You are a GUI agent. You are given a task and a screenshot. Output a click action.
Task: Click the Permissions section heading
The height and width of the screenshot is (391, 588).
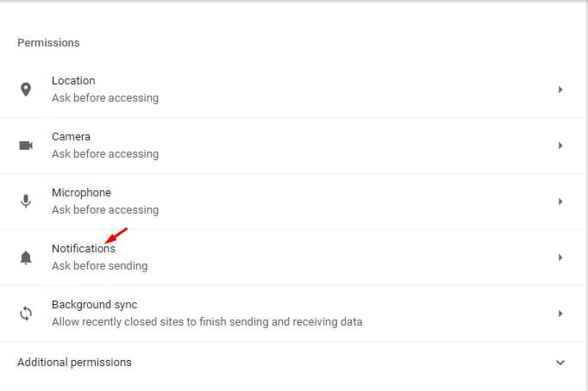[48, 43]
